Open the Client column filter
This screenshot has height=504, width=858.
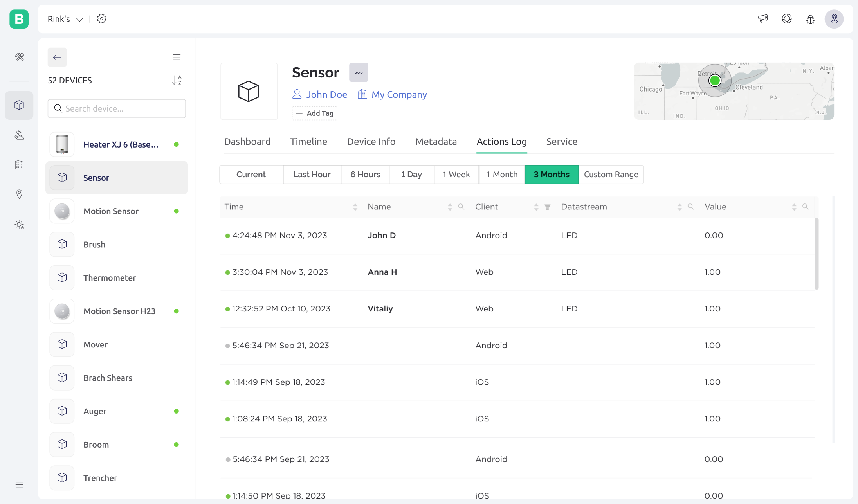coord(548,207)
